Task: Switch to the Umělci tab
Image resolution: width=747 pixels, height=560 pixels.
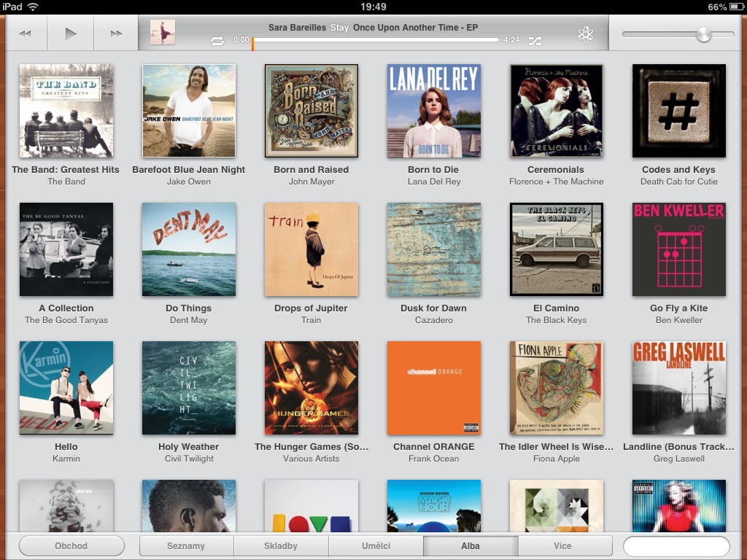Action: point(376,546)
